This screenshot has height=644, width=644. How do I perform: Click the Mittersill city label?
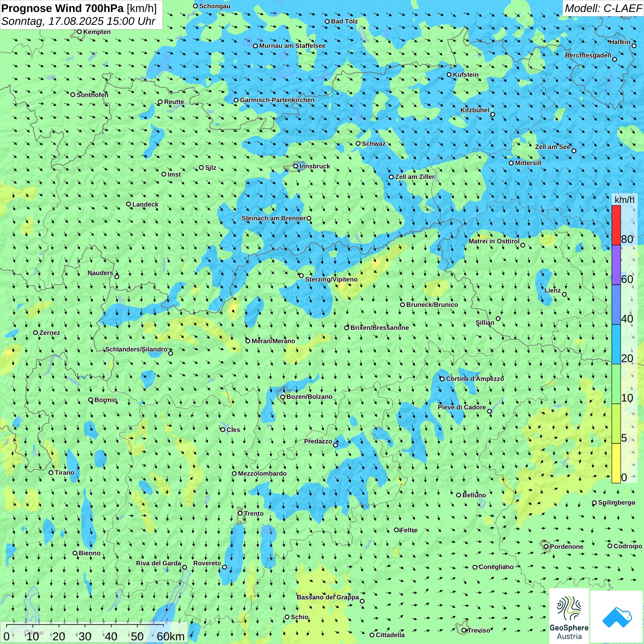tap(528, 163)
